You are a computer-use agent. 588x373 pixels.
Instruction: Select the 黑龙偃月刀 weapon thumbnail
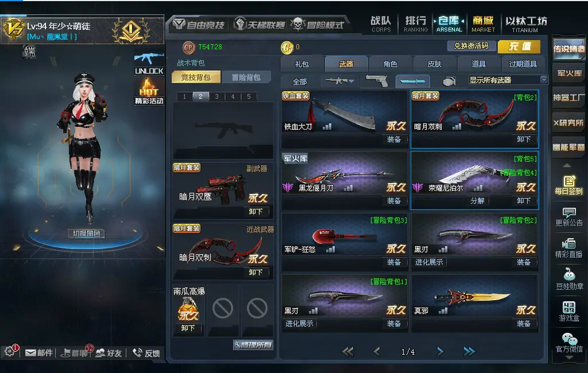pyautogui.click(x=345, y=176)
